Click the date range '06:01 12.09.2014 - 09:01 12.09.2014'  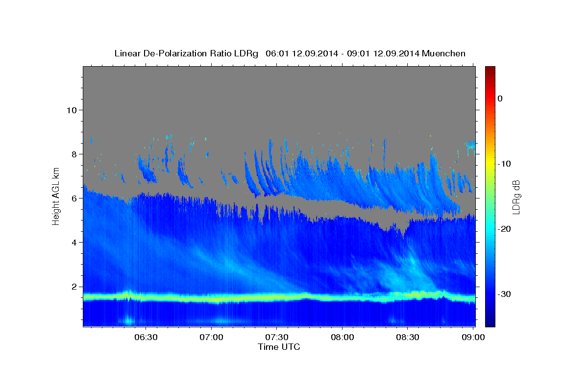click(x=342, y=53)
